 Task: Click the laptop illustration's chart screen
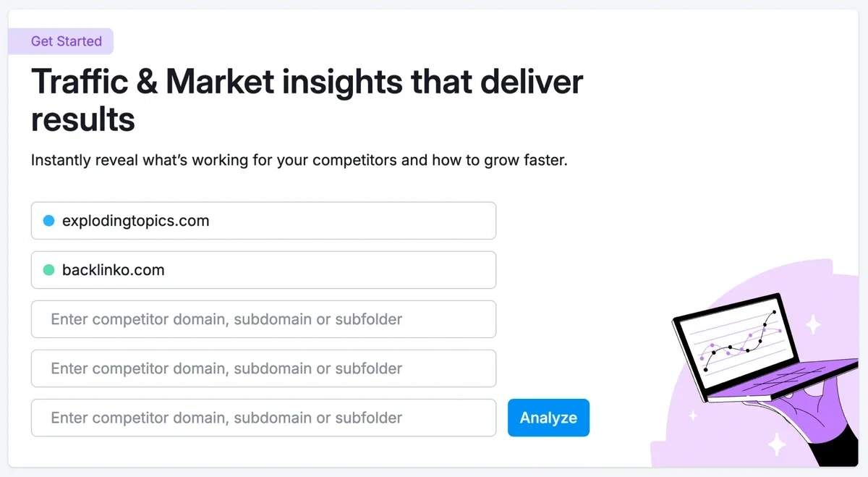pos(736,341)
